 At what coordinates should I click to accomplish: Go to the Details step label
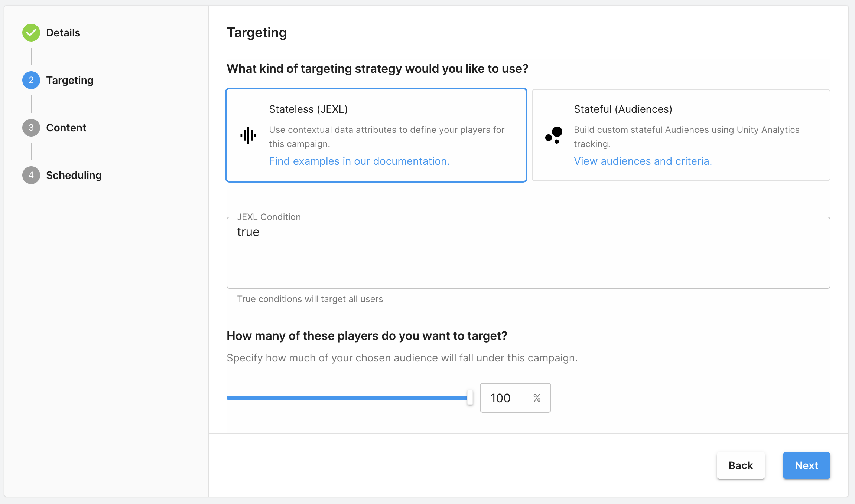click(63, 33)
